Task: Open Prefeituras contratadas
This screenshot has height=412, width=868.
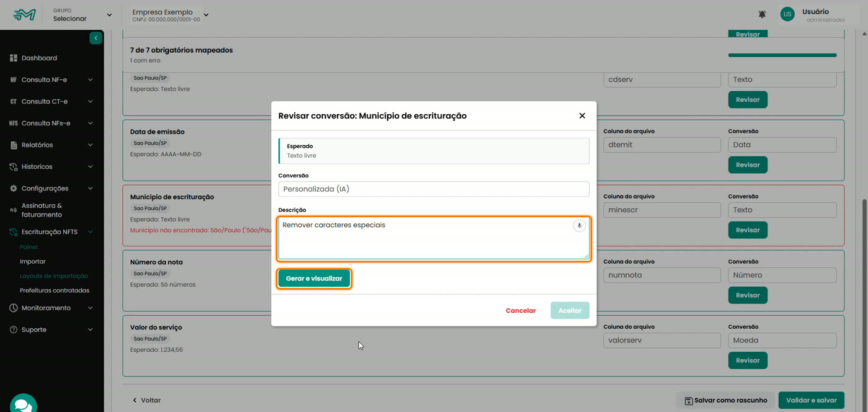Action: (55, 290)
